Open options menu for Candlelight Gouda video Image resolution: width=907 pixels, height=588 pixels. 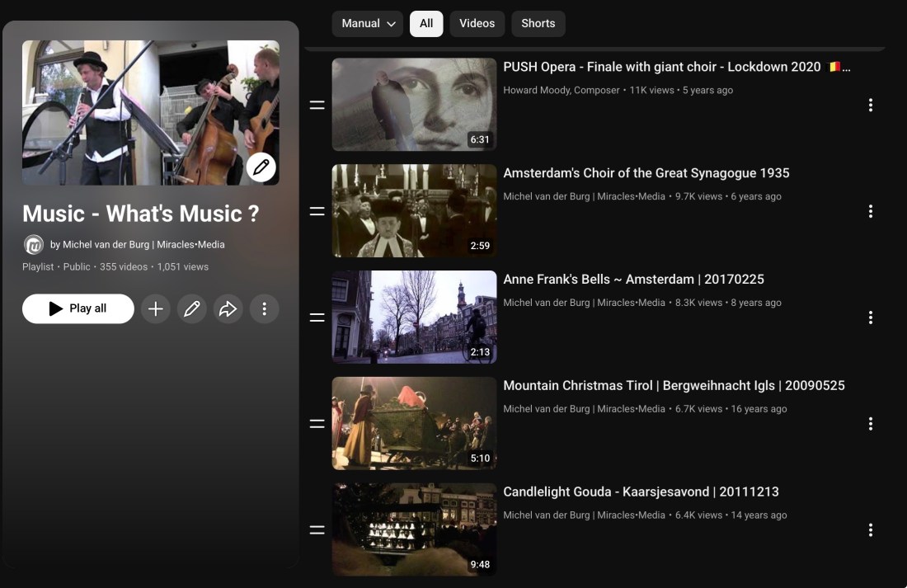(x=870, y=530)
